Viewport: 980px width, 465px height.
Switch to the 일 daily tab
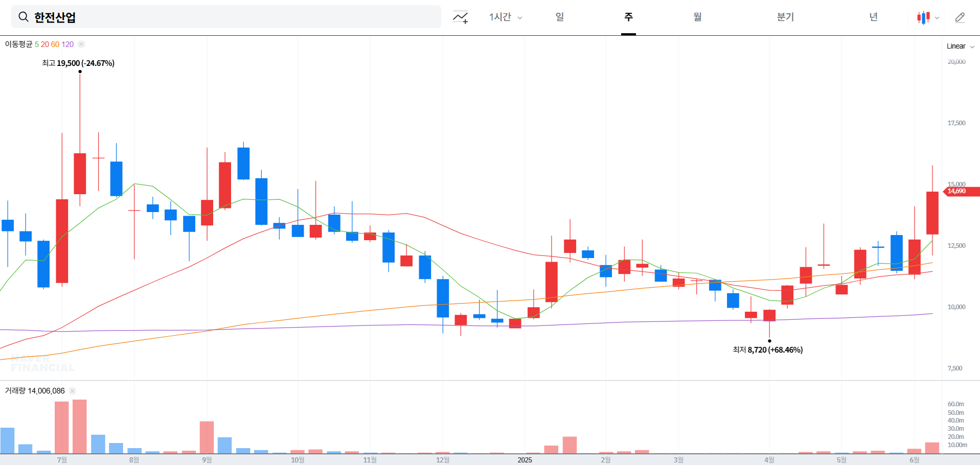[560, 17]
